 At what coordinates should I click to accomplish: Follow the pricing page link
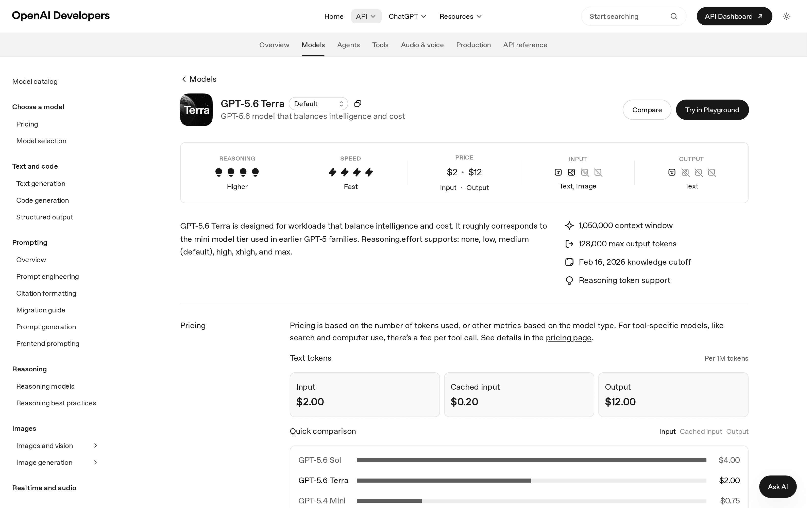(x=568, y=338)
